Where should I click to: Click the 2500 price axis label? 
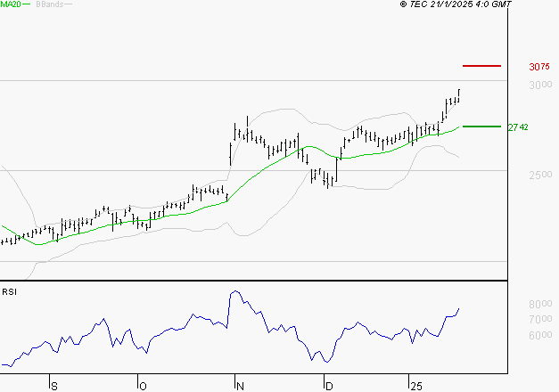[x=539, y=176]
